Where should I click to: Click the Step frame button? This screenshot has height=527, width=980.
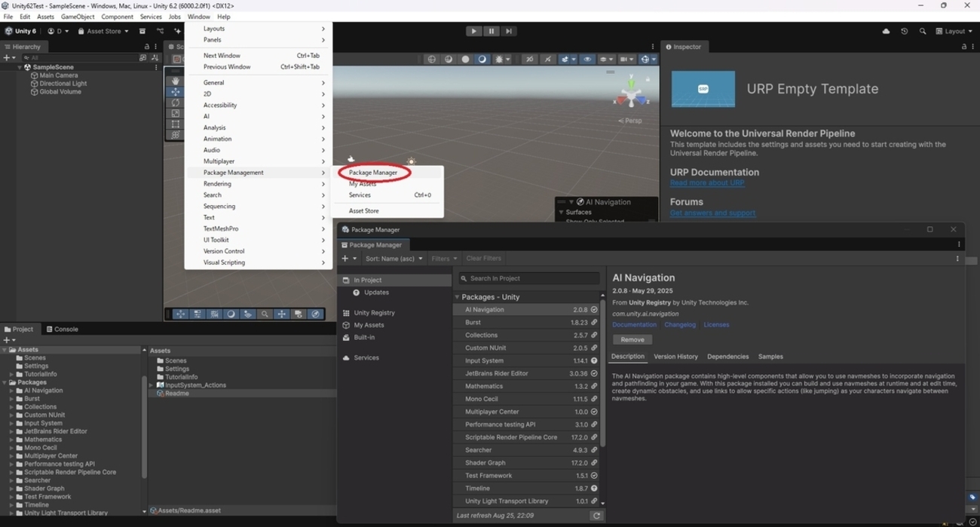(509, 31)
